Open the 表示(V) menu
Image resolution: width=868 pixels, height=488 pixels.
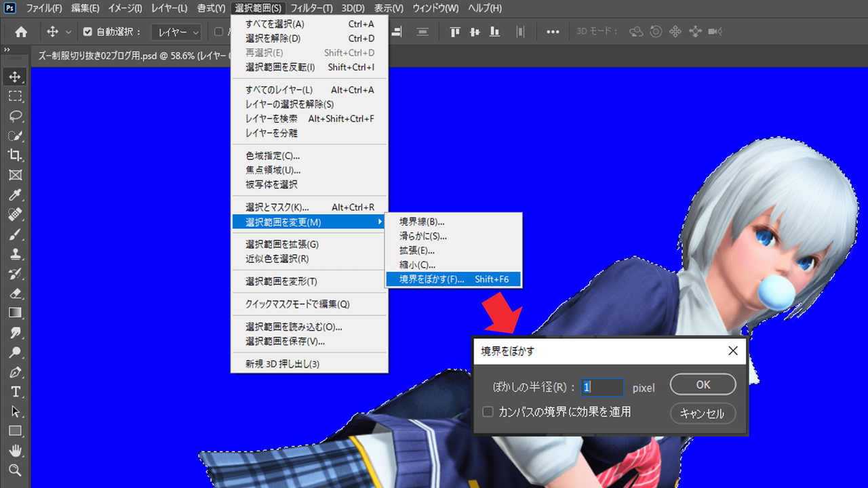pos(389,8)
